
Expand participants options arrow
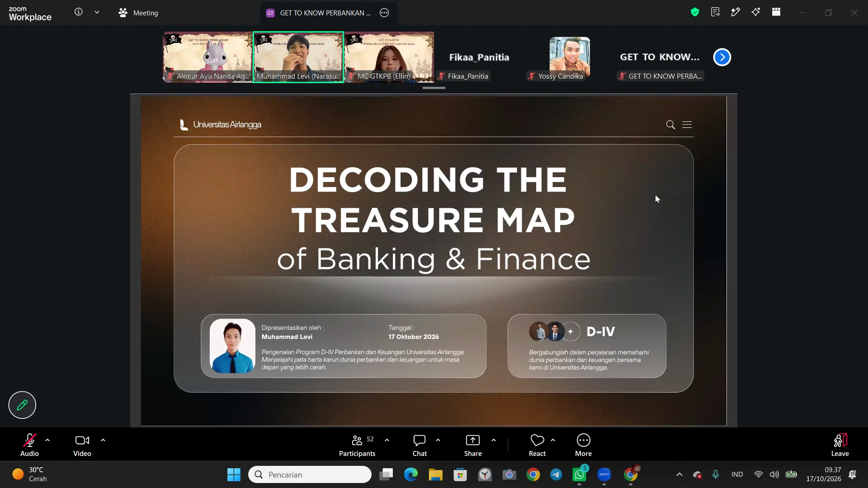[387, 440]
